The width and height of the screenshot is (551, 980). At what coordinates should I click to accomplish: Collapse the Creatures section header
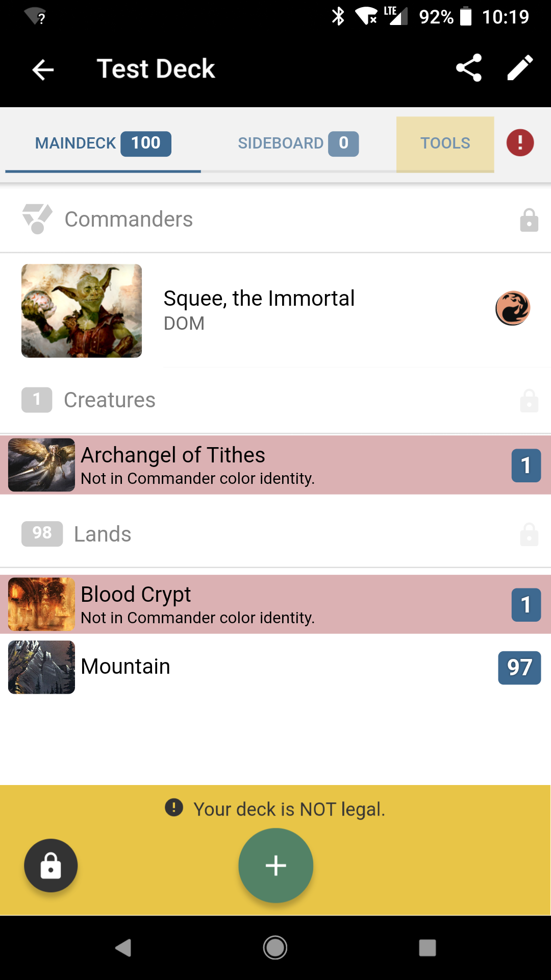110,400
